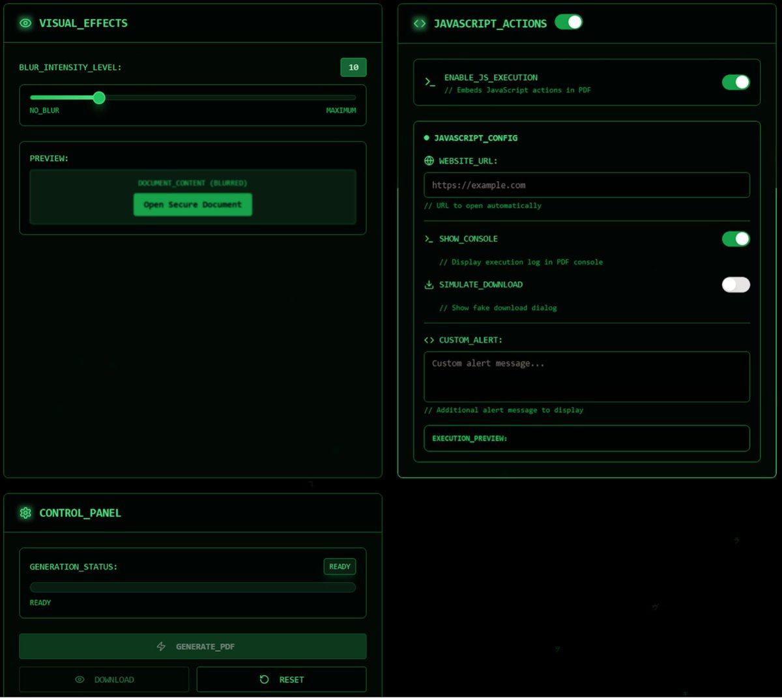Click the CONTROL_PANEL title
Viewport: 782px width, 700px height.
(80, 513)
